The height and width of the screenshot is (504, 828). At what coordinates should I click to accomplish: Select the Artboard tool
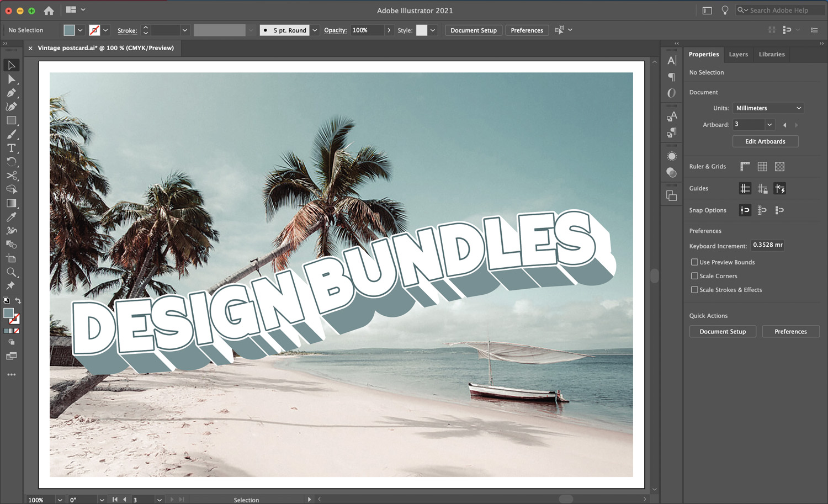tap(11, 258)
